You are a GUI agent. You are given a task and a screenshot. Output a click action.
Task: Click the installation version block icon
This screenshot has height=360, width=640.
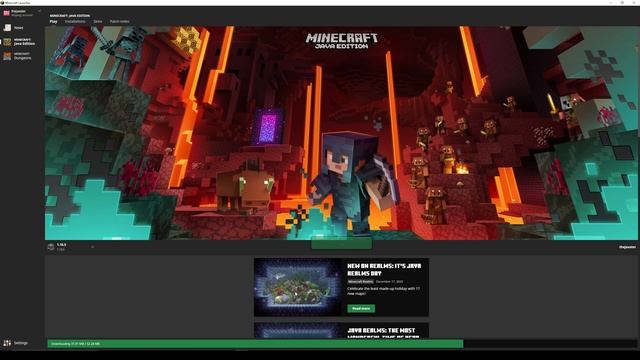pyautogui.click(x=51, y=247)
